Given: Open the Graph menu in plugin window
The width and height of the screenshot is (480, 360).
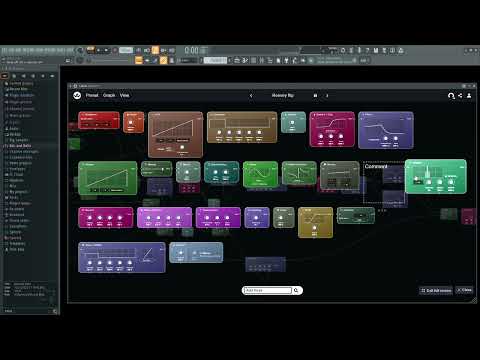Looking at the screenshot, I should click(109, 95).
